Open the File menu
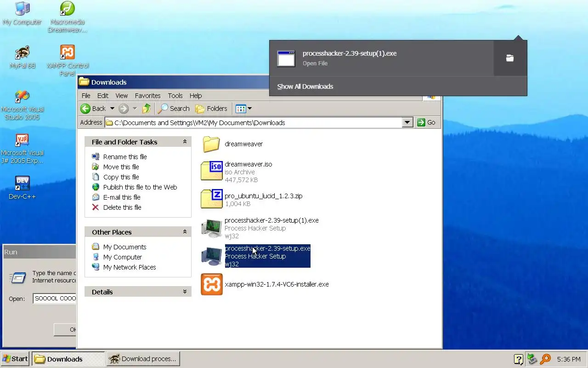Viewport: 588px width, 368px height. click(86, 96)
